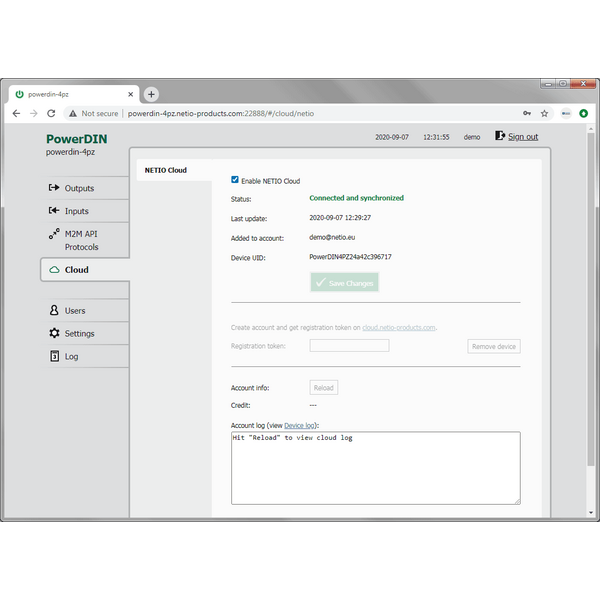Viewport: 600px width, 600px height.
Task: Open the cloud.netio-products.com link
Action: 398,327
